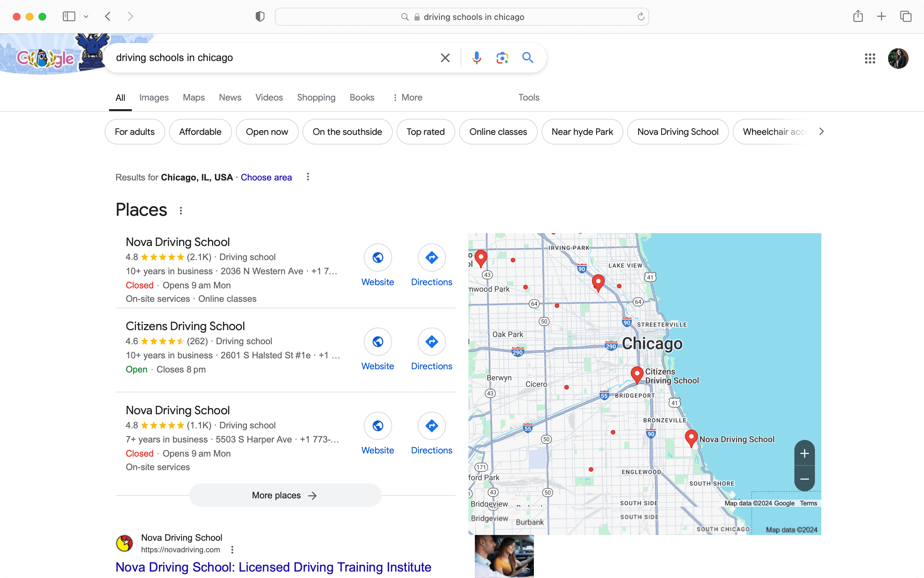
Task: Expand the More search categories menu
Action: pos(407,98)
